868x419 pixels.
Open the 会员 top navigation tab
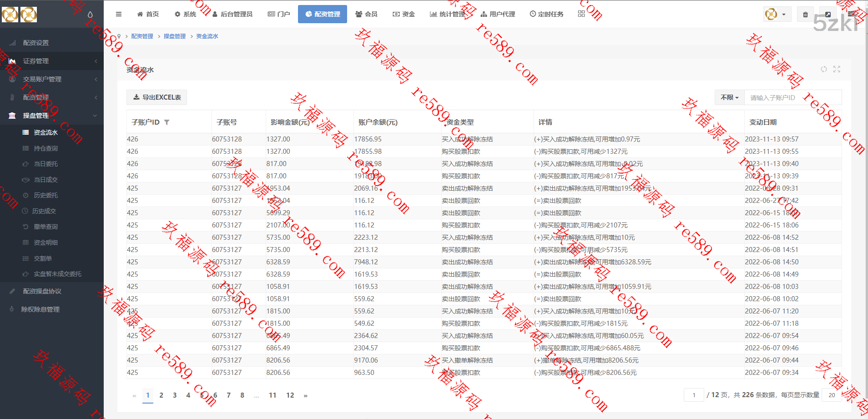[x=366, y=14]
